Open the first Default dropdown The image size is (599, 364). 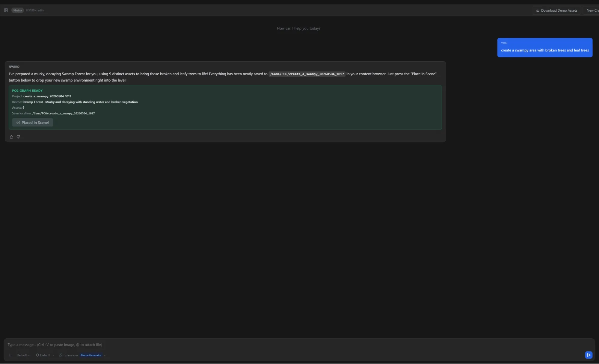pos(23,355)
